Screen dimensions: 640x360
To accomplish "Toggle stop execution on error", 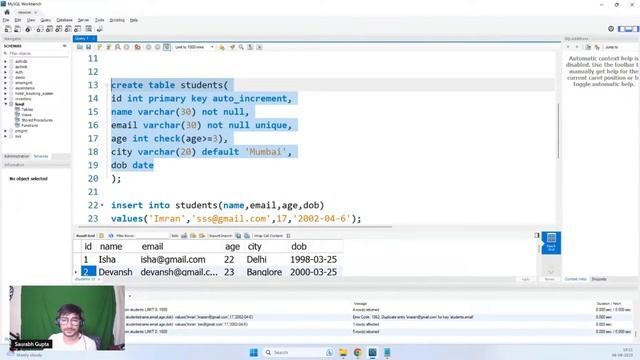I will pos(138,47).
